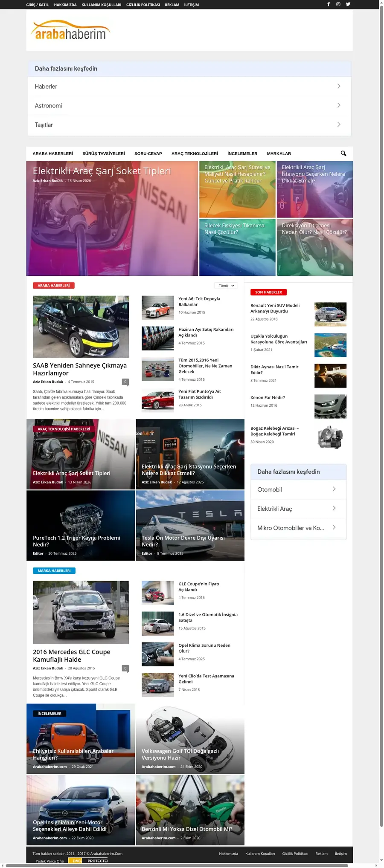The image size is (384, 868).
Task: Expand the Haberler row chevron
Action: click(339, 86)
